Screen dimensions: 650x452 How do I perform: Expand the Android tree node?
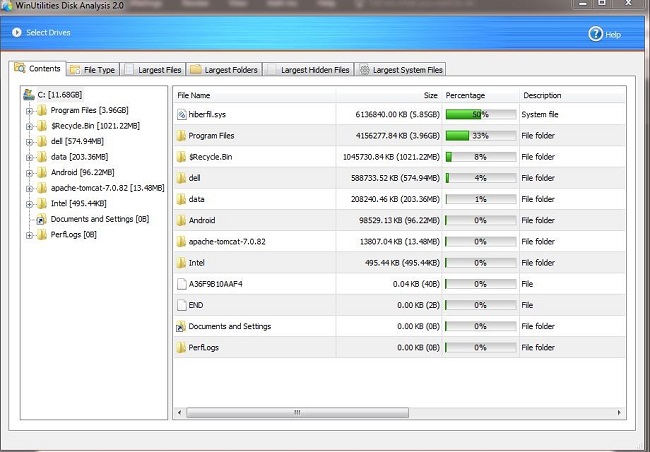(29, 173)
